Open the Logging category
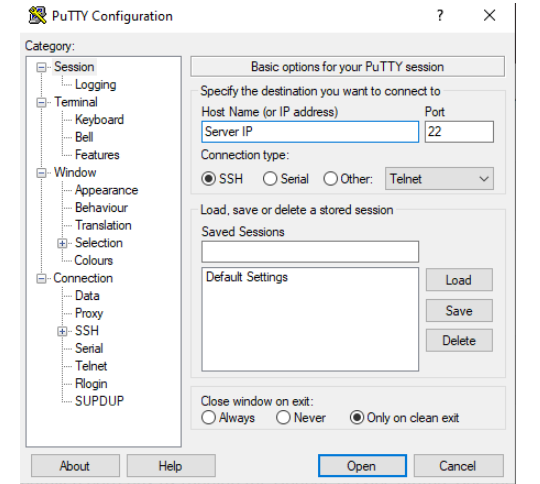Image resolution: width=540 pixels, height=484 pixels. (x=95, y=85)
